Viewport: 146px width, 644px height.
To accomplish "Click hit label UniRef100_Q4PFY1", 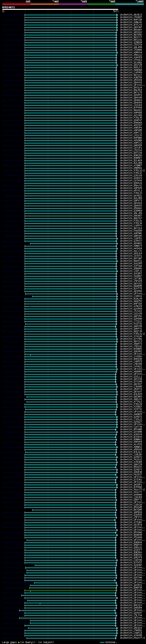I will [x=131, y=329].
